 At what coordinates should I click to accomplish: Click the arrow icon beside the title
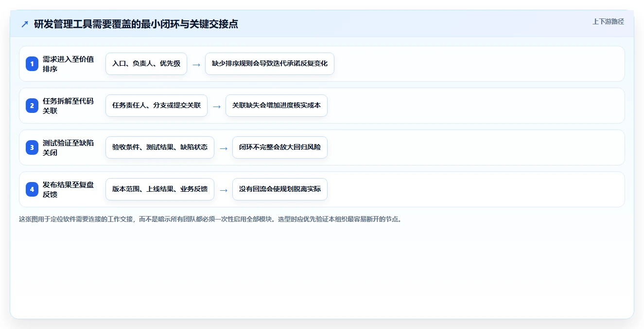[x=25, y=24]
